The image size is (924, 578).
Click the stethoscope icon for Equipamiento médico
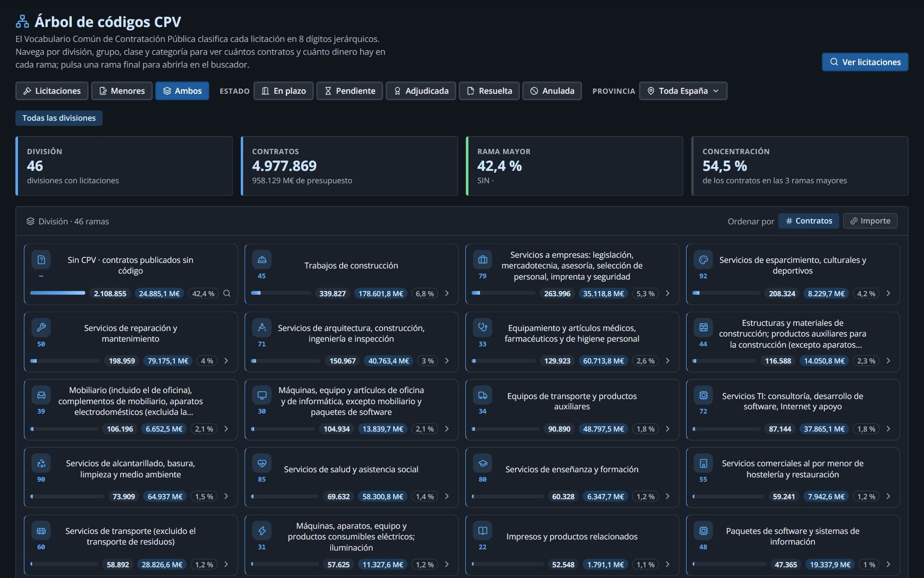coord(483,328)
